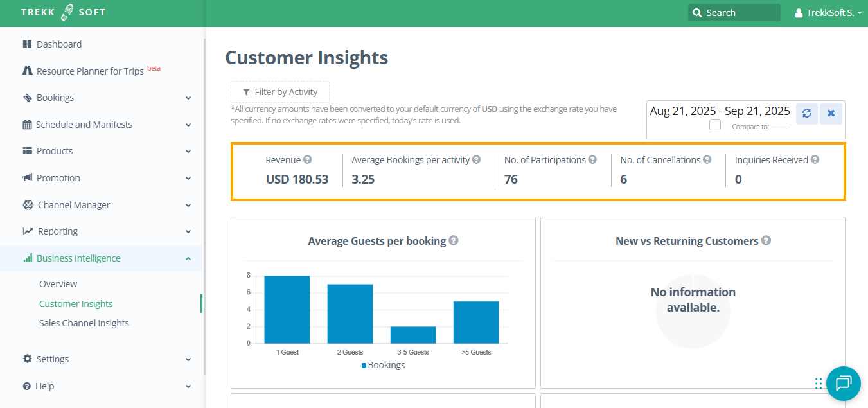Enable the Compare to checkbox

(715, 125)
